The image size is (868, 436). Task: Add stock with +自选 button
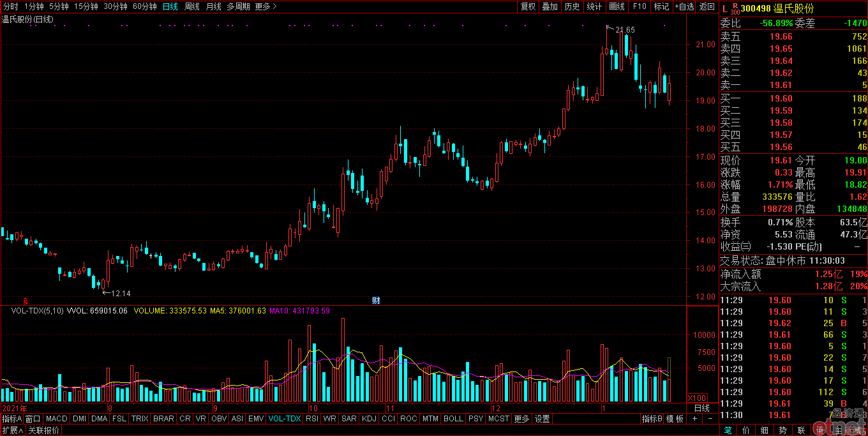click(684, 6)
